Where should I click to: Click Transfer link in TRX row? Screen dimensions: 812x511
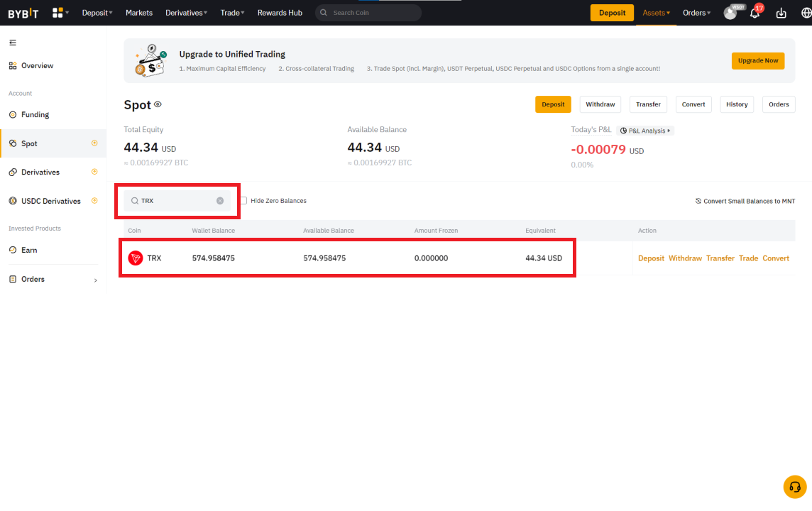tap(720, 258)
